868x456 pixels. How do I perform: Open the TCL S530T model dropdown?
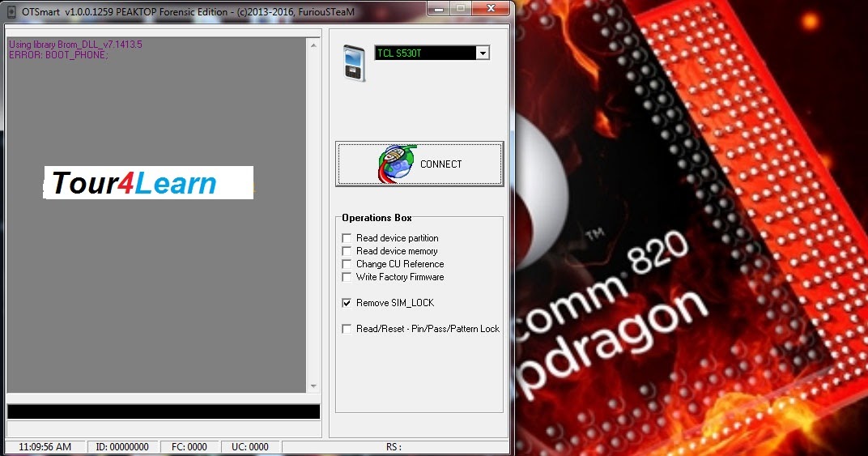[483, 53]
